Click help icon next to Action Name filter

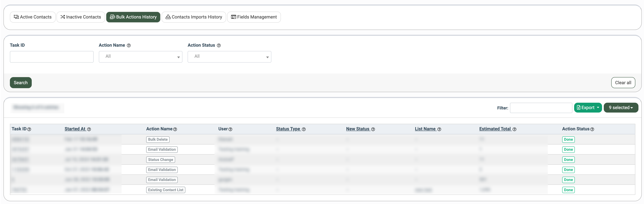(x=129, y=45)
